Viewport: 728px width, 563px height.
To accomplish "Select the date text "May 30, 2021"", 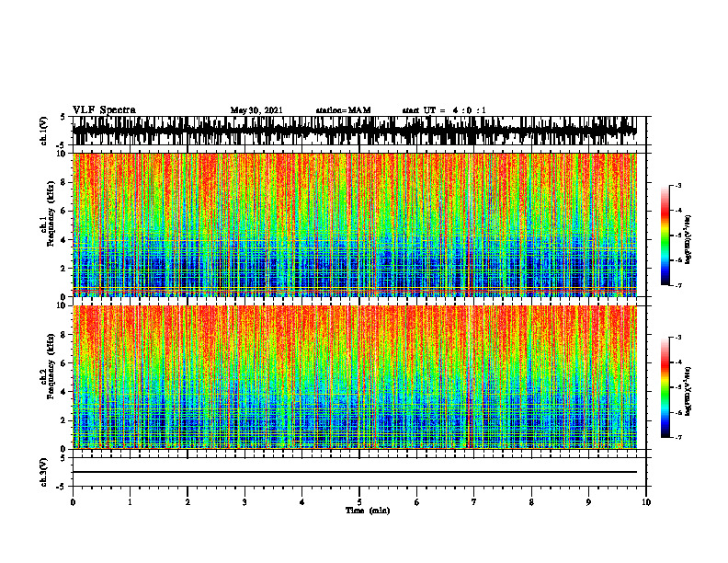I will pos(256,110).
